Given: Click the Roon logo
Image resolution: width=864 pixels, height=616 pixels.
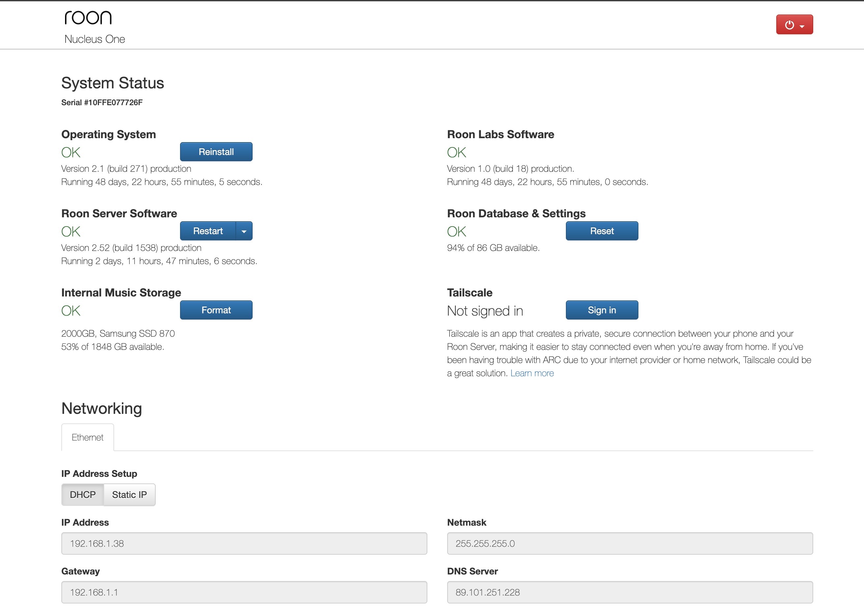Looking at the screenshot, I should click(x=88, y=18).
